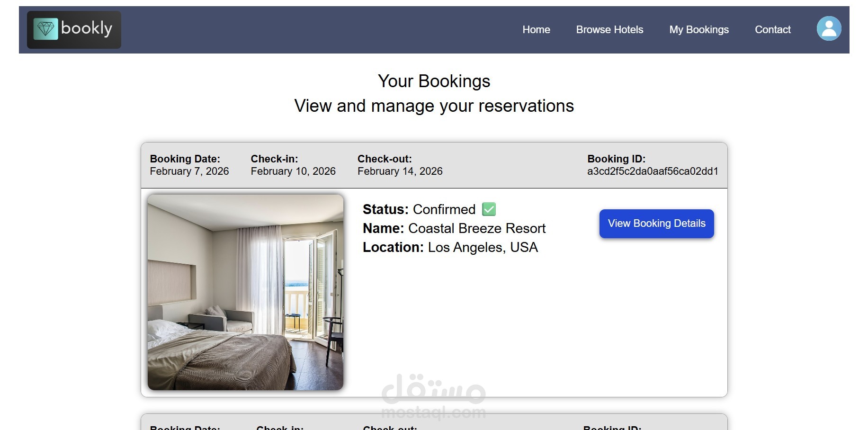Click the bookly diamond logo icon
Screen dimensions: 868x430
(x=46, y=29)
